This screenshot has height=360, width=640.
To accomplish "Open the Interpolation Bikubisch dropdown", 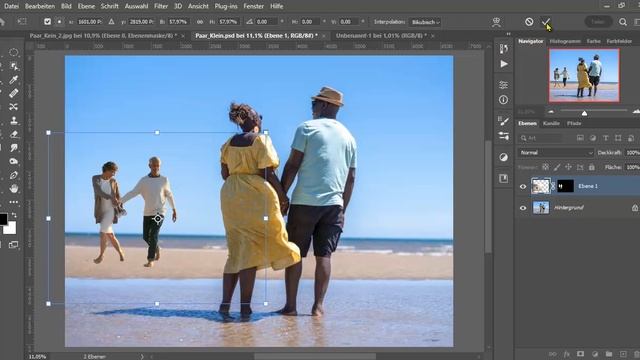I will tap(425, 22).
